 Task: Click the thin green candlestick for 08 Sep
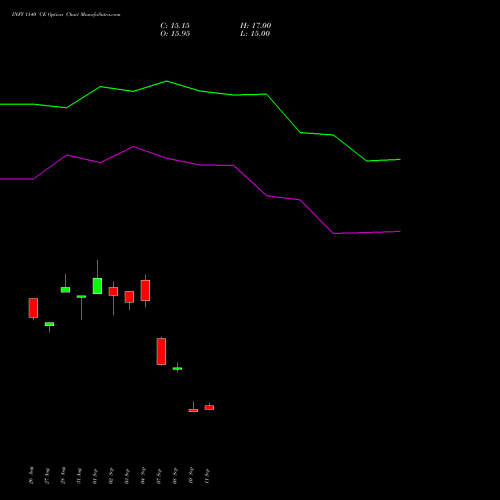click(x=177, y=368)
